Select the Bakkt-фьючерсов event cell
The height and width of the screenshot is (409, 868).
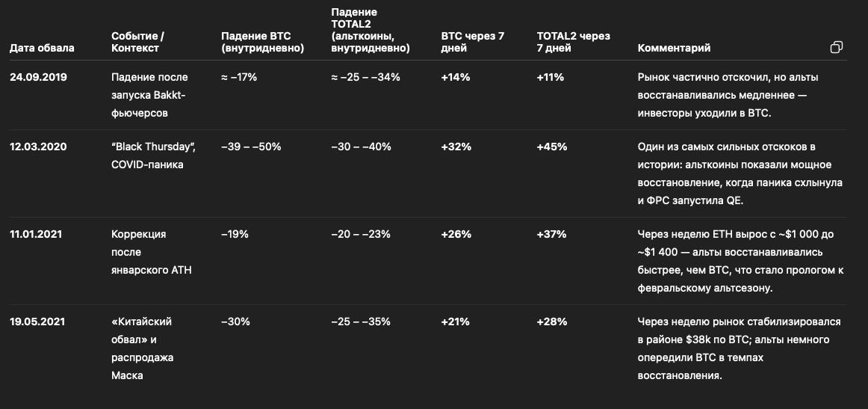click(x=149, y=95)
